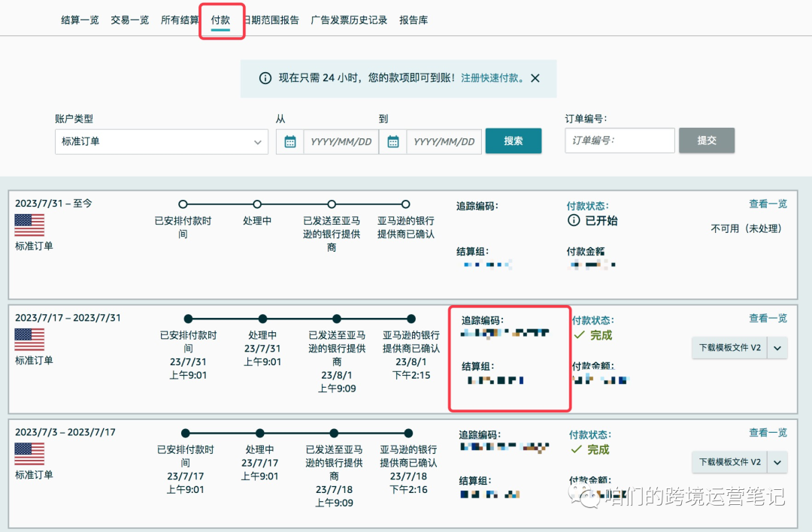812x532 pixels.
Task: Click the info icon in the fast payment banner
Action: [x=265, y=77]
